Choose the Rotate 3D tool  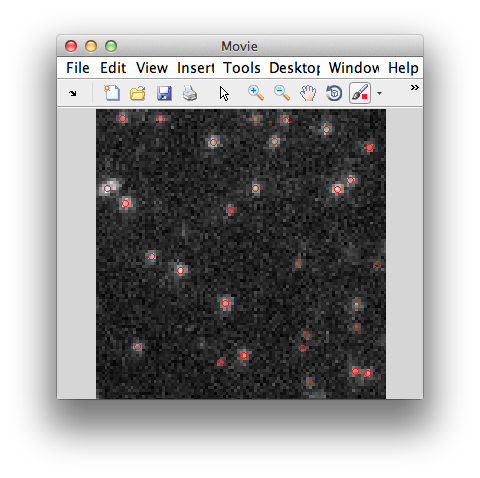pos(334,93)
